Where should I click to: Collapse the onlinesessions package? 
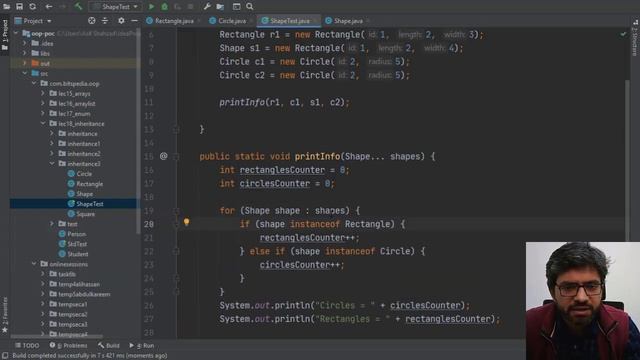34,264
